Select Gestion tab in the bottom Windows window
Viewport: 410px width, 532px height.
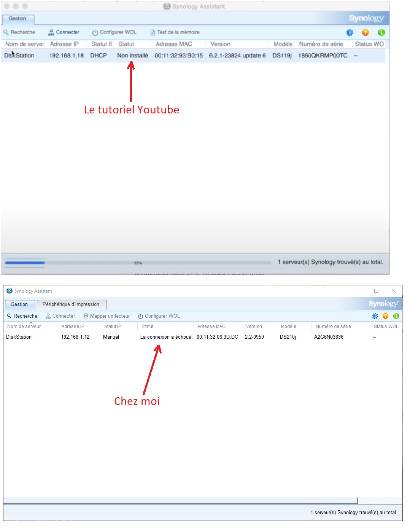click(19, 304)
